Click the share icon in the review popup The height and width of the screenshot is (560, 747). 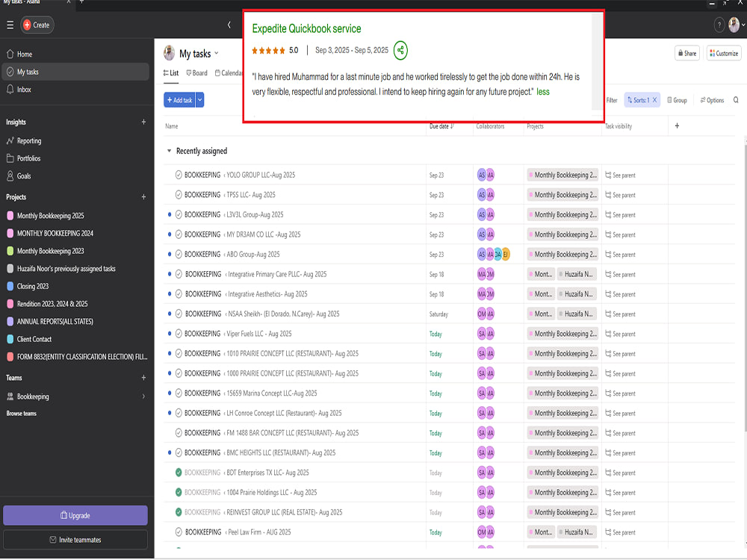[400, 51]
